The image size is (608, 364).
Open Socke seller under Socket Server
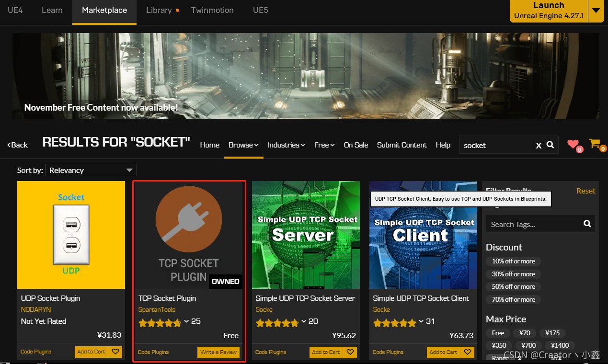tap(264, 309)
